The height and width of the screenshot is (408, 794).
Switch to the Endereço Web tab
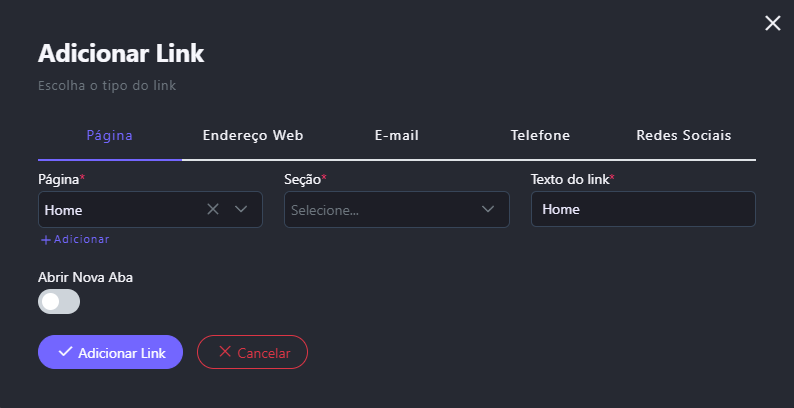253,135
